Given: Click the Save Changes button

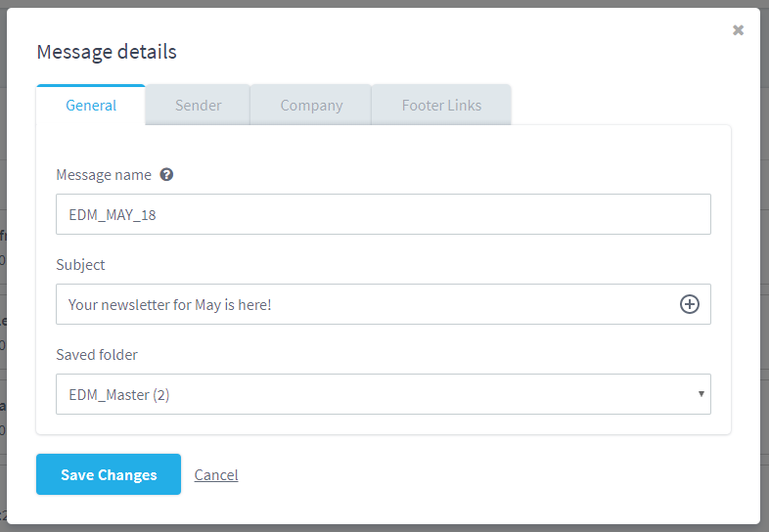Looking at the screenshot, I should (109, 474).
